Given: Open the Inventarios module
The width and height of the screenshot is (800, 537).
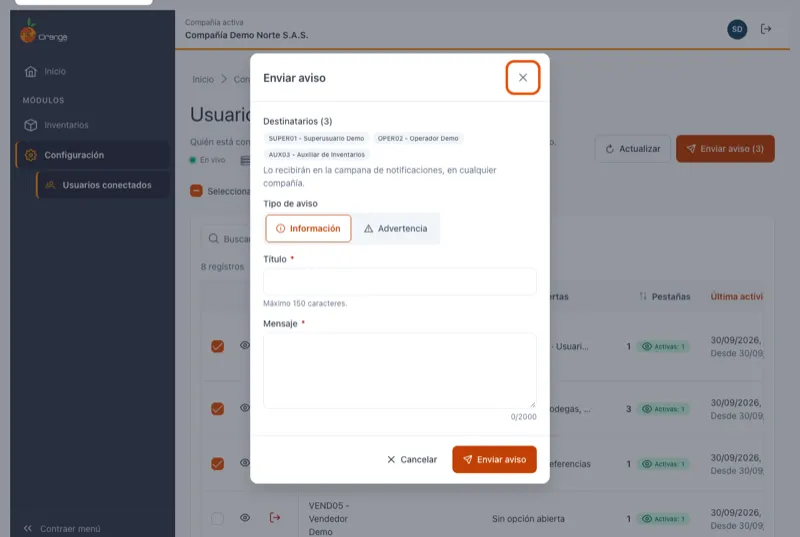Looking at the screenshot, I should pyautogui.click(x=92, y=125).
